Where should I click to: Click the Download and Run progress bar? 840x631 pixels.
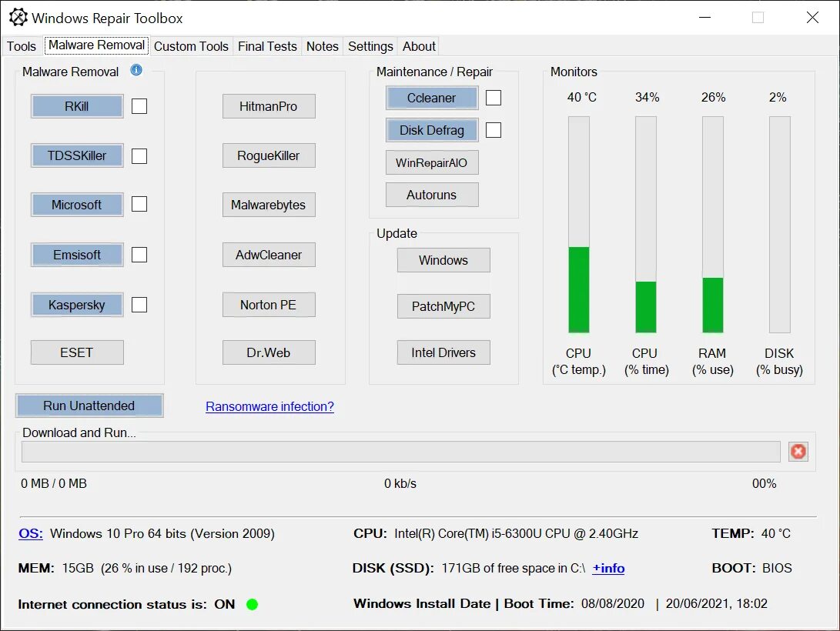click(x=400, y=452)
